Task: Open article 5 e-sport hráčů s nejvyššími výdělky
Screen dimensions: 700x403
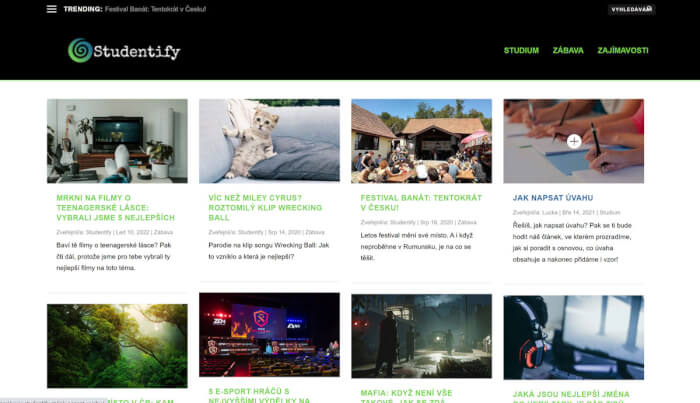Action: tap(259, 395)
